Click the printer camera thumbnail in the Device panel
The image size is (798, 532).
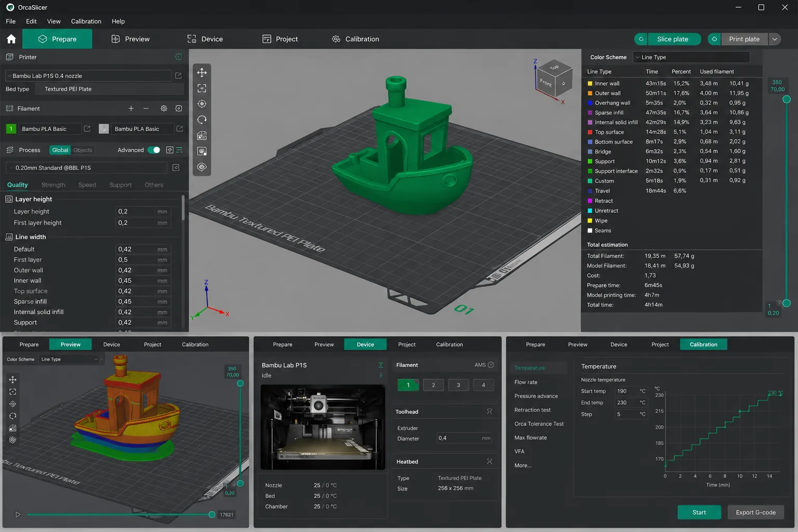323,427
